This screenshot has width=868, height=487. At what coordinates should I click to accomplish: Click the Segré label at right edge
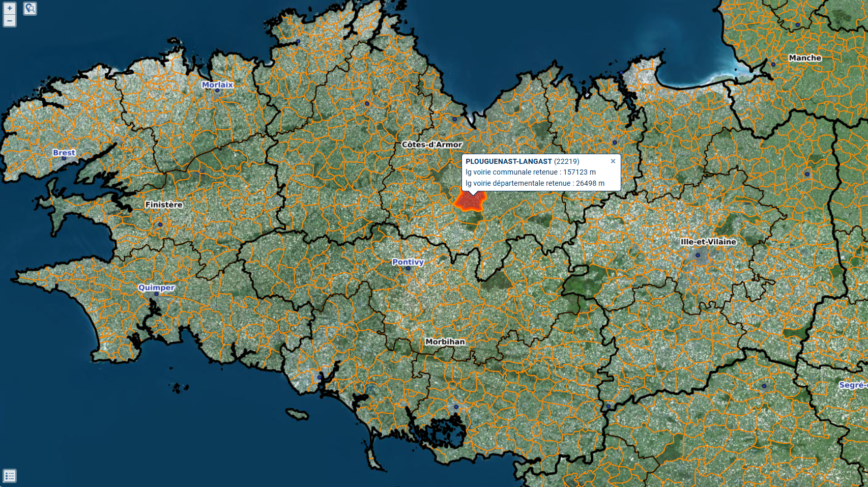853,385
